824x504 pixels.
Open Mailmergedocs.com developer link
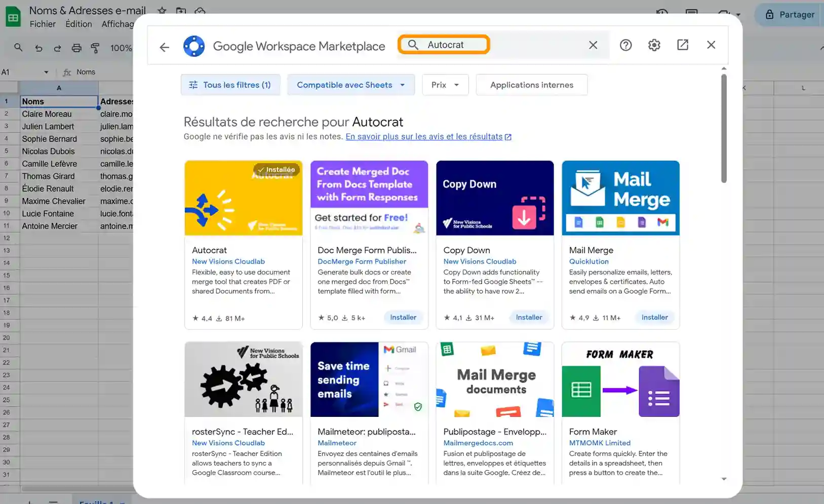(x=478, y=443)
